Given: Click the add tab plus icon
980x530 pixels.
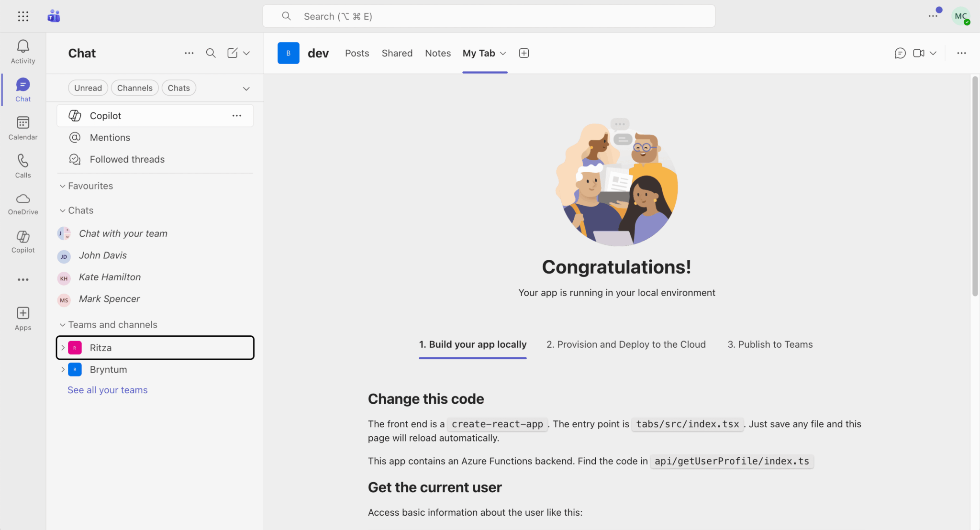Looking at the screenshot, I should (524, 53).
